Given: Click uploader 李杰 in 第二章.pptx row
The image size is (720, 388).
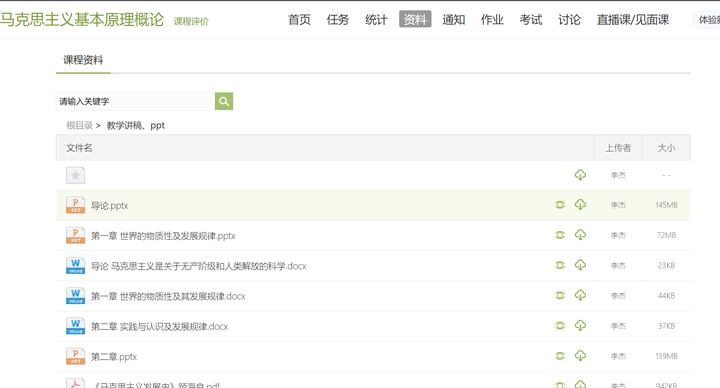Looking at the screenshot, I should [x=618, y=356].
